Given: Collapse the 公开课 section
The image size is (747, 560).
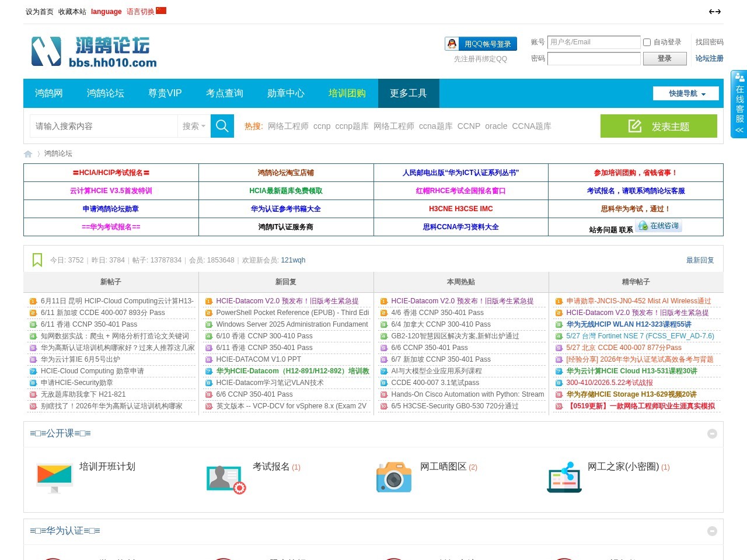Looking at the screenshot, I should coord(712,433).
